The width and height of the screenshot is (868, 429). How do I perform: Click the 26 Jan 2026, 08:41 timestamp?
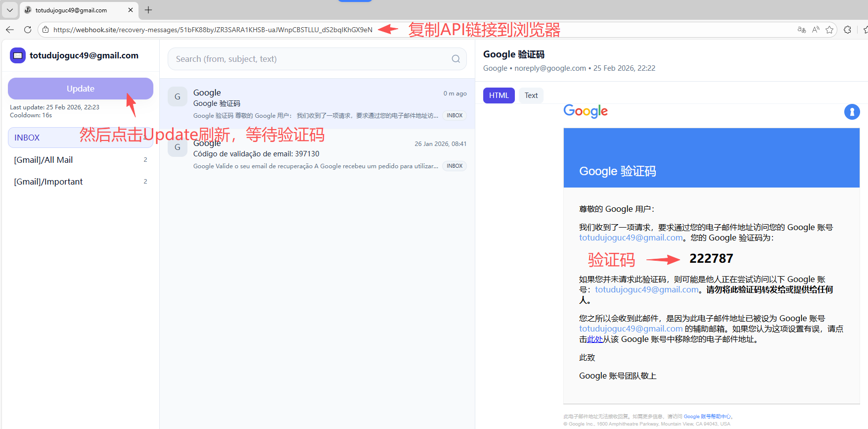[x=440, y=144]
